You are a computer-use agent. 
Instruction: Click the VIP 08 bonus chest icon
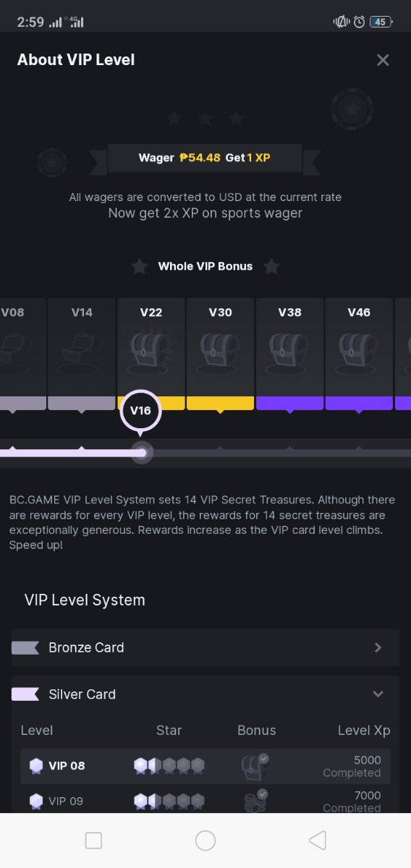pos(255,765)
